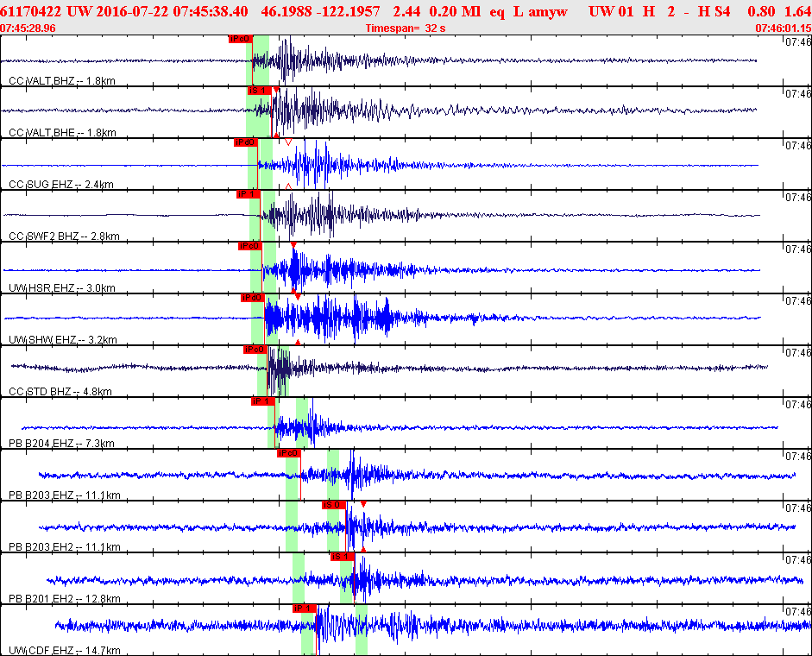Viewport: 812px width, 656px height.
Task: Click the PB B203 EHZ -- 11.1km label
Action: click(65, 495)
